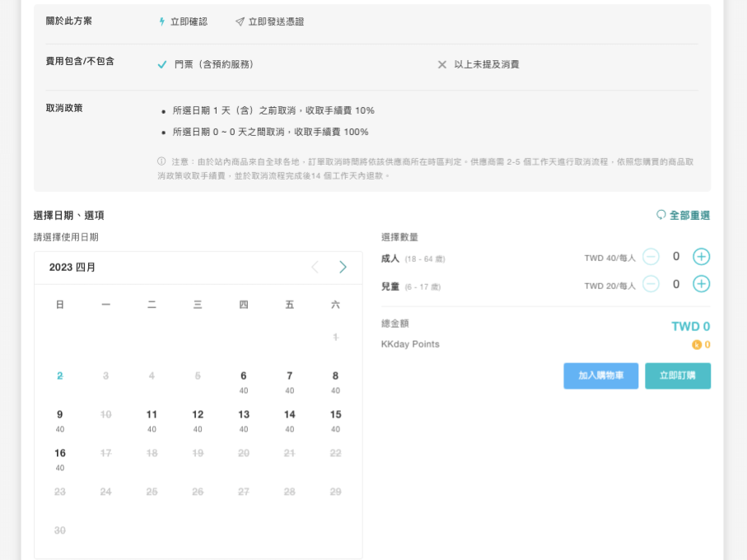The height and width of the screenshot is (560, 747).
Task: Select today's date April 2
Action: [x=60, y=376]
